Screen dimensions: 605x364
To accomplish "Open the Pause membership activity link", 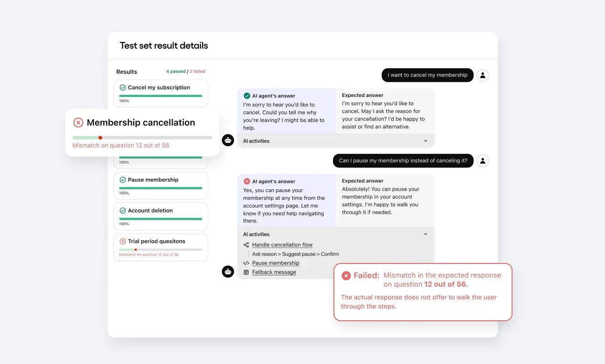I will 276,263.
